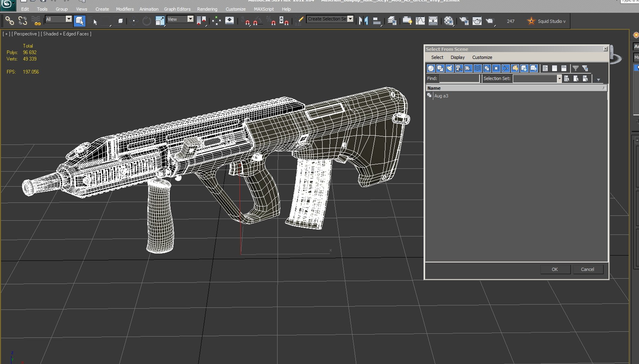Activate the Select and Move tool
Viewport: 639px width, 364px height.
(x=134, y=21)
